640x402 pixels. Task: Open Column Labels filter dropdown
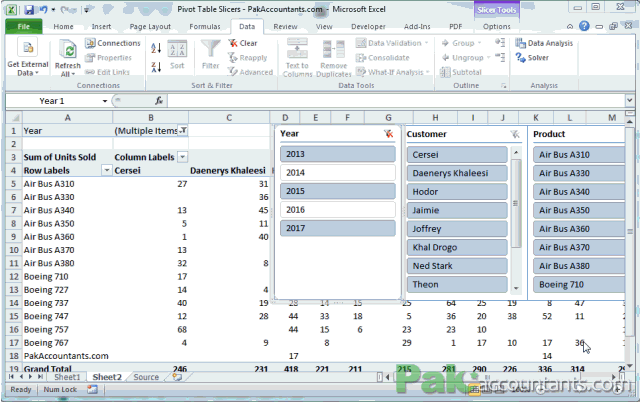tap(183, 157)
